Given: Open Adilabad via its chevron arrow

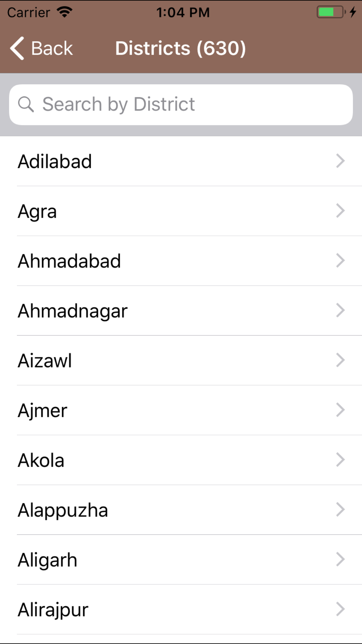Looking at the screenshot, I should (340, 161).
